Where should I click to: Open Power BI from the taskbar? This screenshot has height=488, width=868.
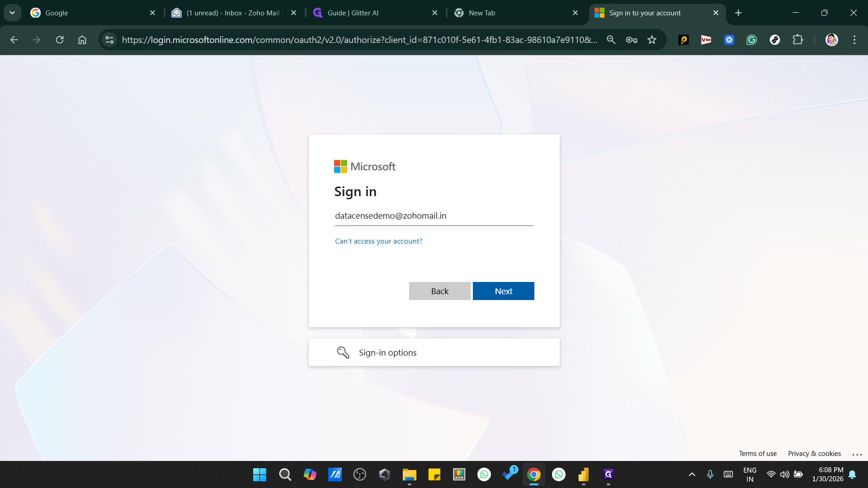click(x=583, y=474)
